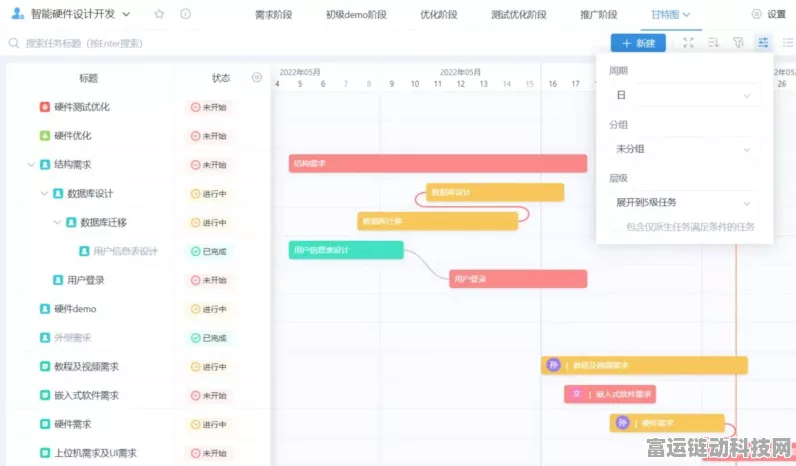Screen dimensions: 796x466
Task: Click the search magnifier icon
Action: point(14,43)
